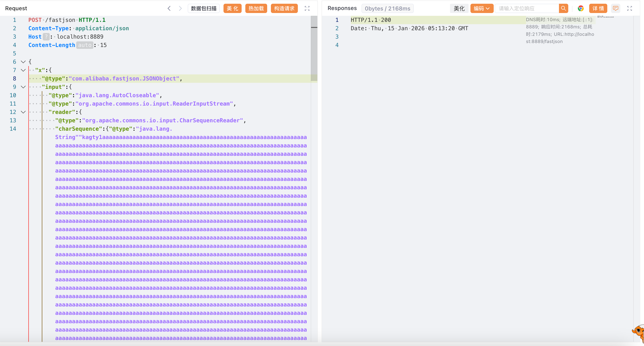The width and height of the screenshot is (644, 346).
Task: Click the orange comment bubble icon
Action: click(615, 9)
